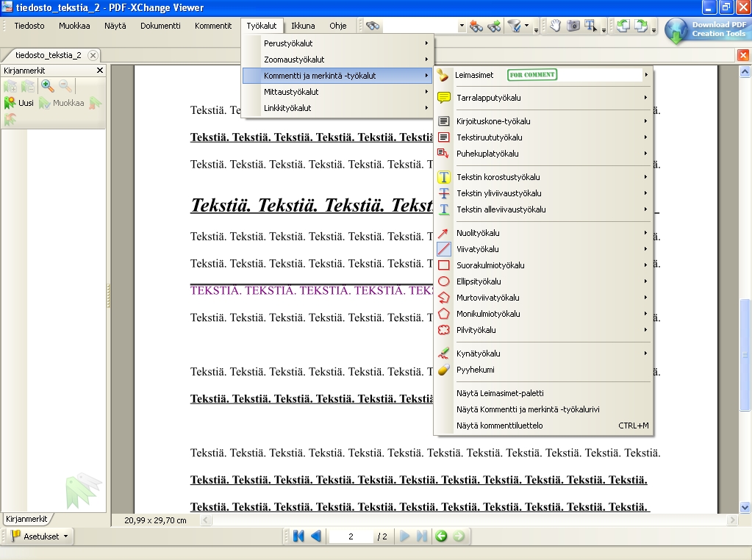752x560 pixels.
Task: Select the hand tool in toolbar
Action: click(x=555, y=26)
